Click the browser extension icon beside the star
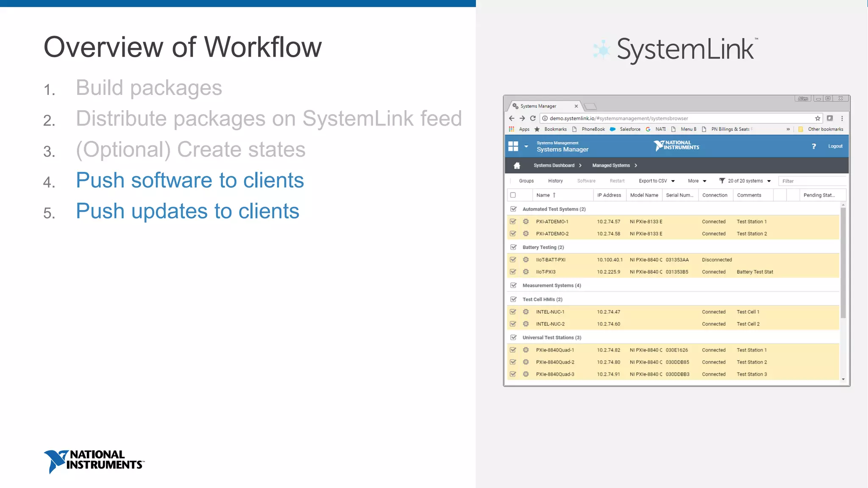The height and width of the screenshot is (488, 868). point(830,119)
